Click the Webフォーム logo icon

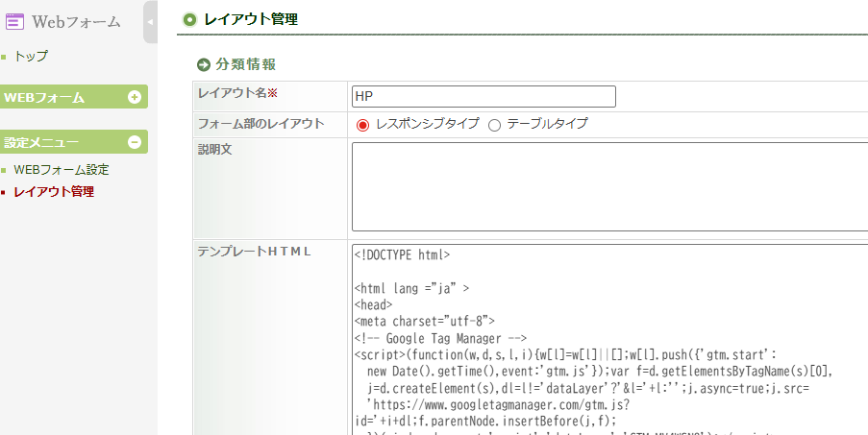coord(14,21)
